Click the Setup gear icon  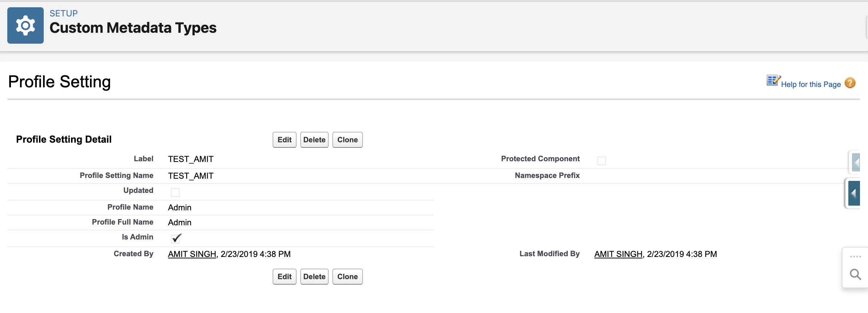[x=25, y=25]
